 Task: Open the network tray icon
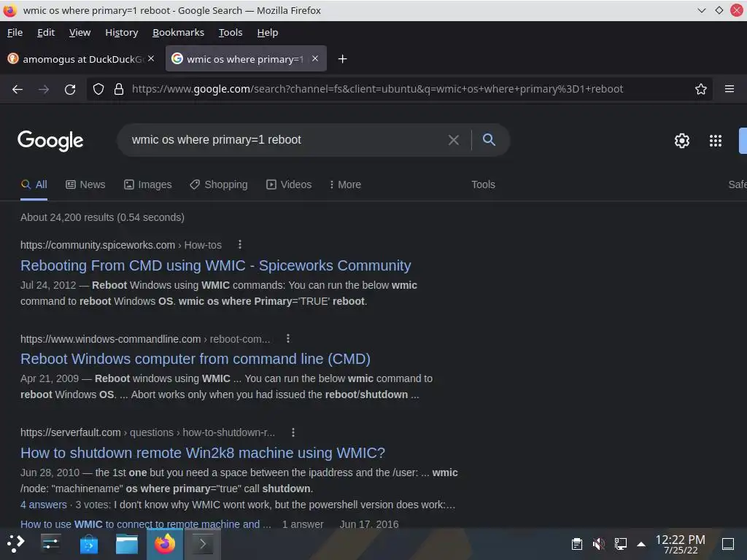(x=620, y=544)
